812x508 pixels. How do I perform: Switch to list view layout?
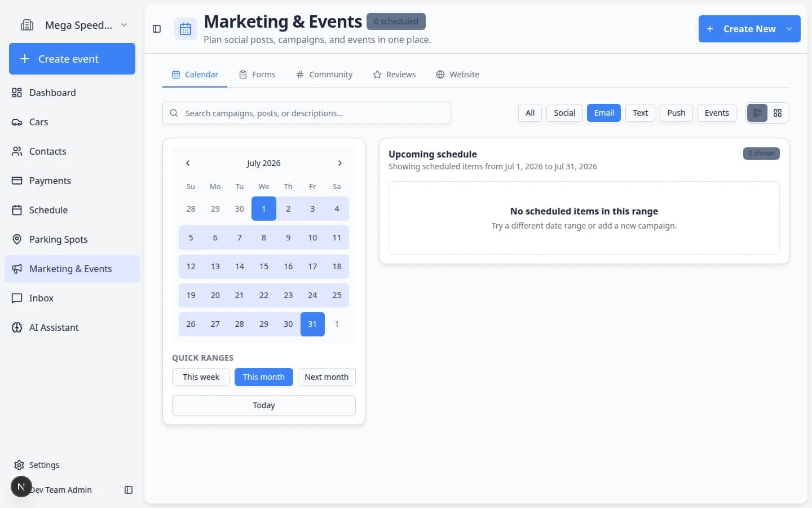coord(757,113)
